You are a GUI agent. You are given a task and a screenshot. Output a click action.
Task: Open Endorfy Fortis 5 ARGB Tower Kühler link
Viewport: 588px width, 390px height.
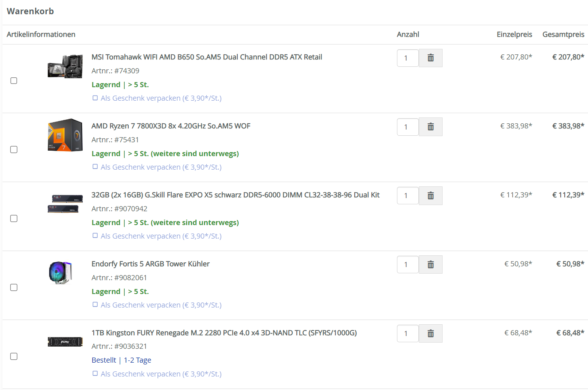pos(151,264)
